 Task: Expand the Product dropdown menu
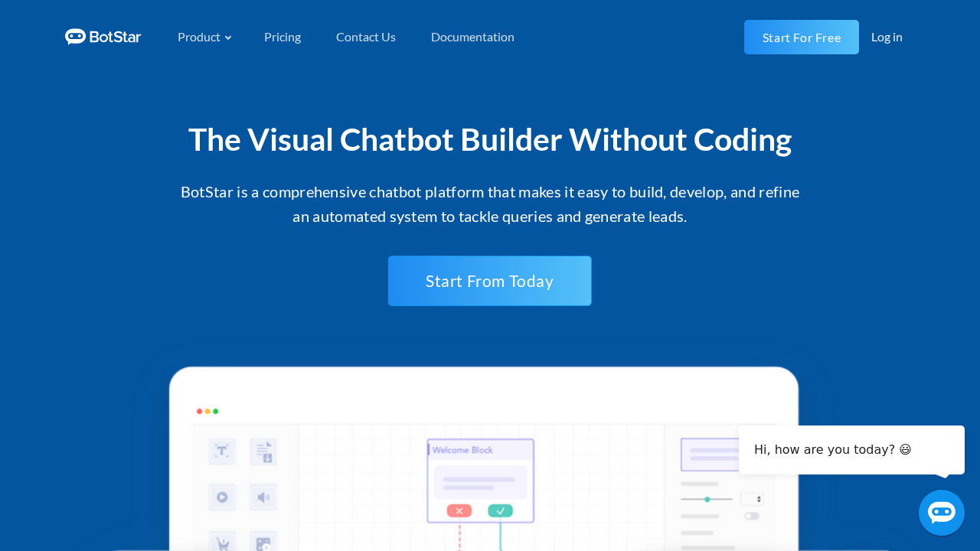[x=199, y=37]
